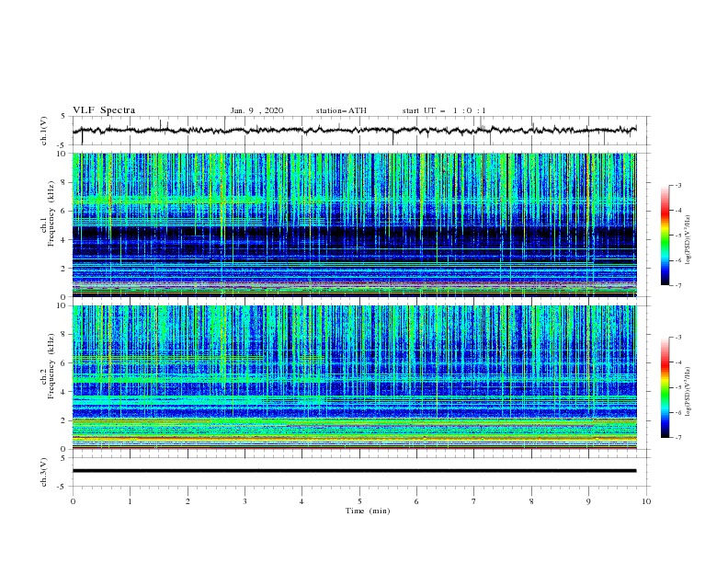Click the "ch.1(V)" axis label

[x=44, y=131]
